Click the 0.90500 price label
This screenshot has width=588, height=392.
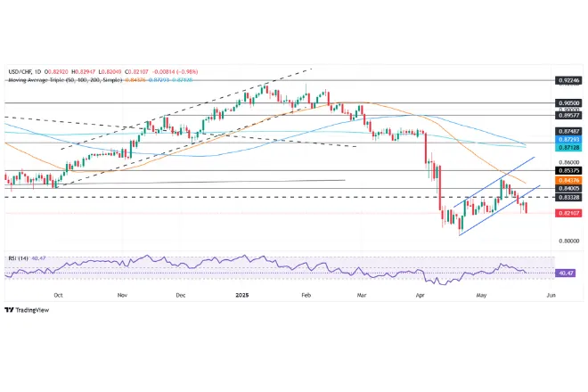(568, 102)
